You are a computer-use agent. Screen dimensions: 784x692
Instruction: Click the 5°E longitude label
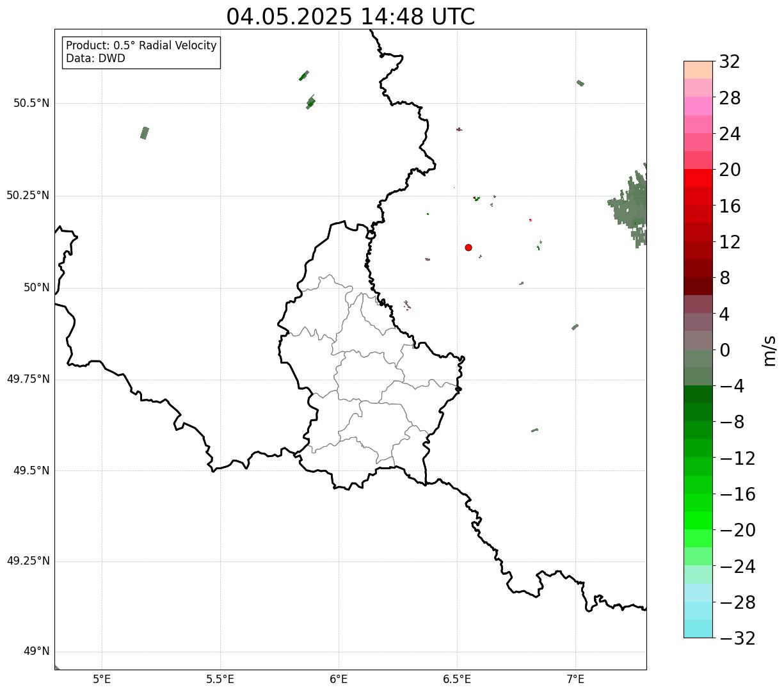[102, 679]
